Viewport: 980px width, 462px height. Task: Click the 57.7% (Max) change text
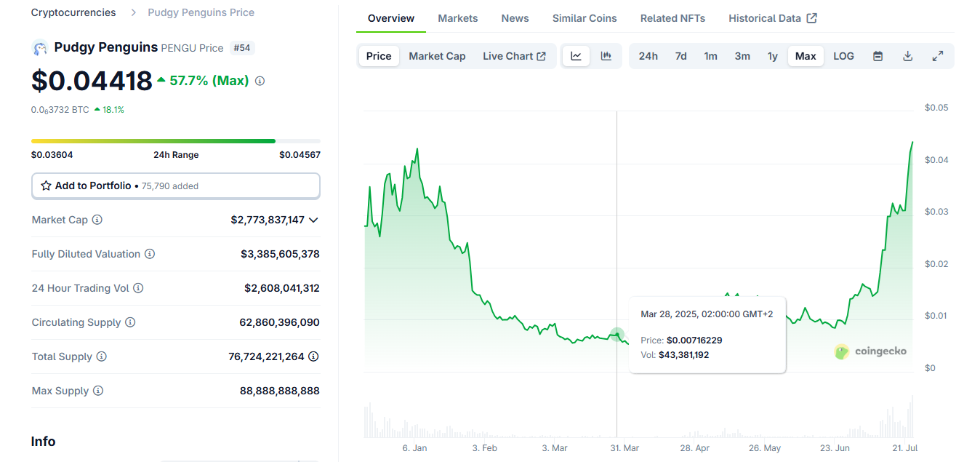[209, 81]
